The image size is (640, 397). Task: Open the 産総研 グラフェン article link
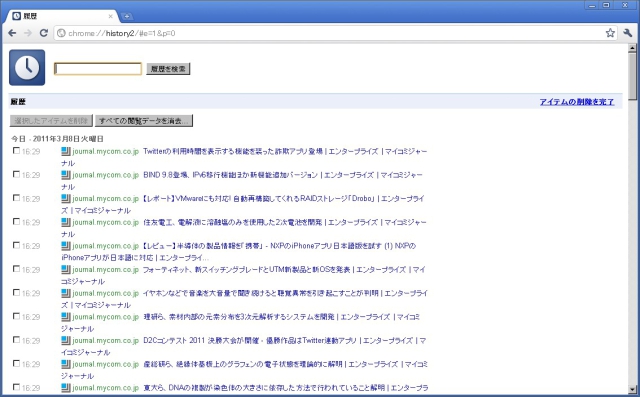[244, 370]
